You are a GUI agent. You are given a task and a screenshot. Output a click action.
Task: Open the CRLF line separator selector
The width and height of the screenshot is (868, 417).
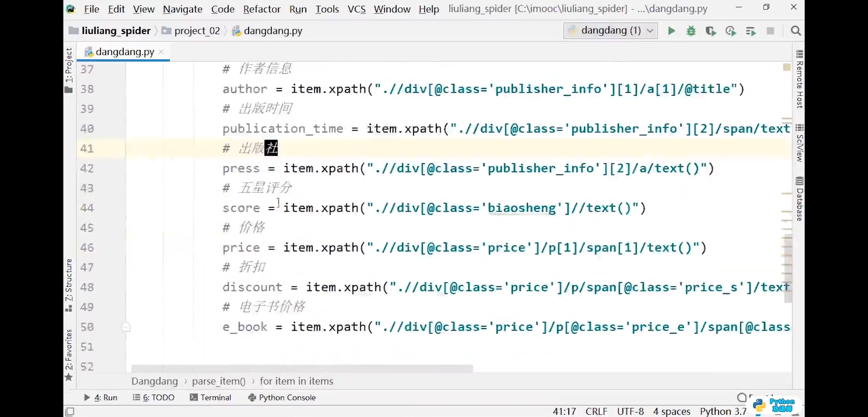coord(596,412)
